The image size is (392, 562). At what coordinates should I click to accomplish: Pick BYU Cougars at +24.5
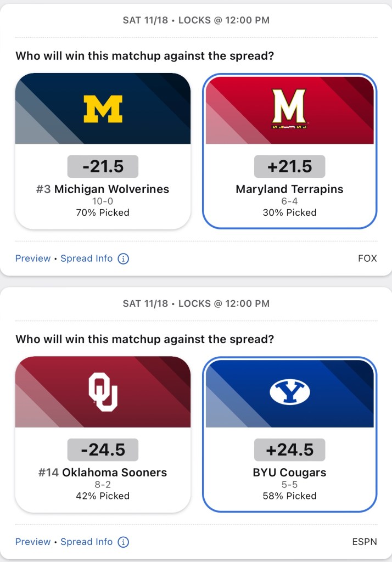pos(289,473)
